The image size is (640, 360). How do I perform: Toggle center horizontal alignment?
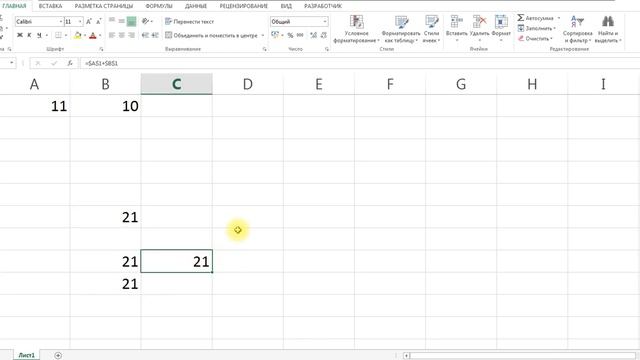click(122, 36)
